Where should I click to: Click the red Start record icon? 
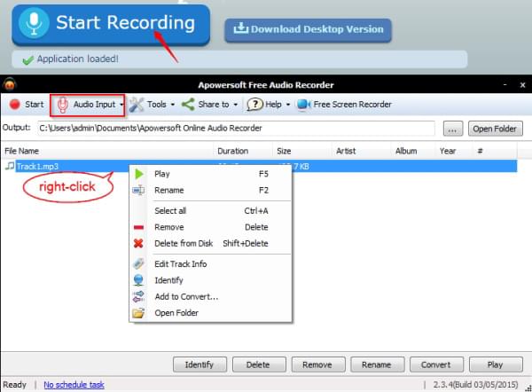[x=14, y=105]
